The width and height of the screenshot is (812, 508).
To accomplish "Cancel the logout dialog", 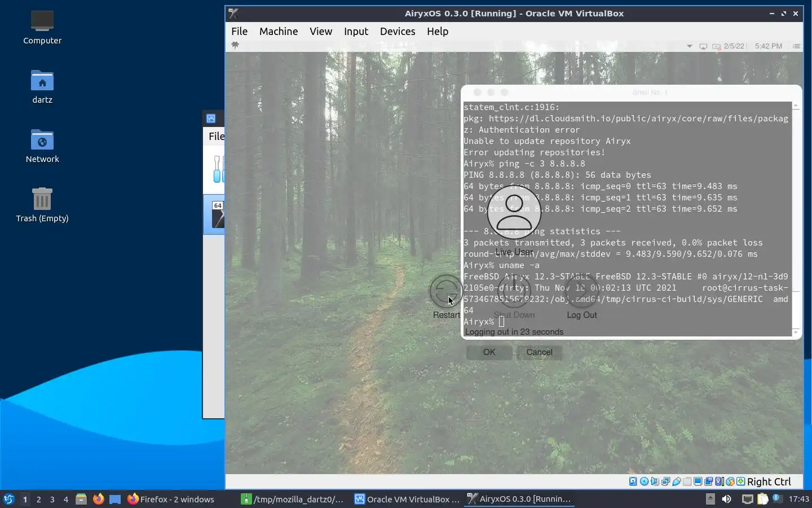I will click(539, 352).
